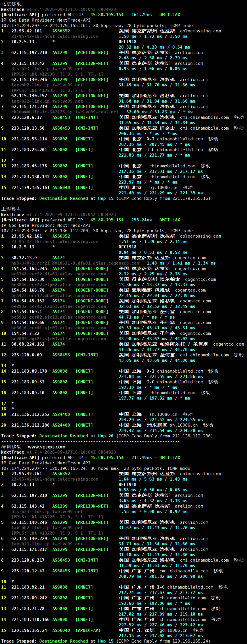Select the 211.49ms API latency value

tap(141, 458)
